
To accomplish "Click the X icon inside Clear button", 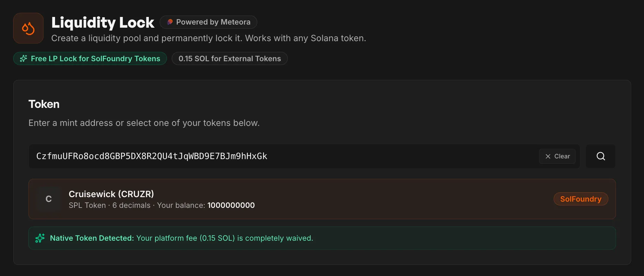I will [548, 156].
